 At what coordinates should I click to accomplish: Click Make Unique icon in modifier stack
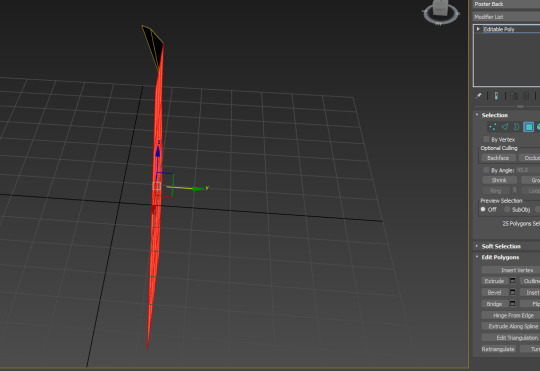tap(514, 96)
